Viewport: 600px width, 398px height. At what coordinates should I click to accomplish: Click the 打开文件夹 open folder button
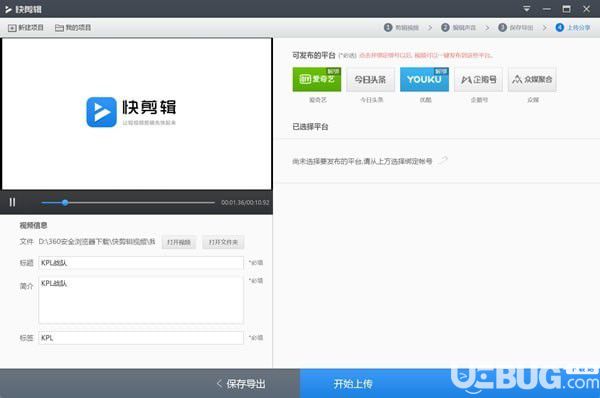[x=223, y=242]
